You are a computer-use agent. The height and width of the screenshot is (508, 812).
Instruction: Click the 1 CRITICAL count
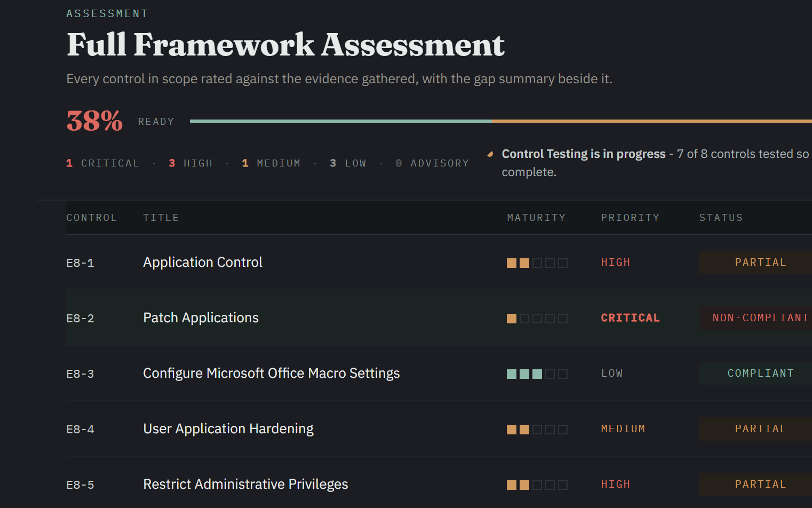pos(102,163)
